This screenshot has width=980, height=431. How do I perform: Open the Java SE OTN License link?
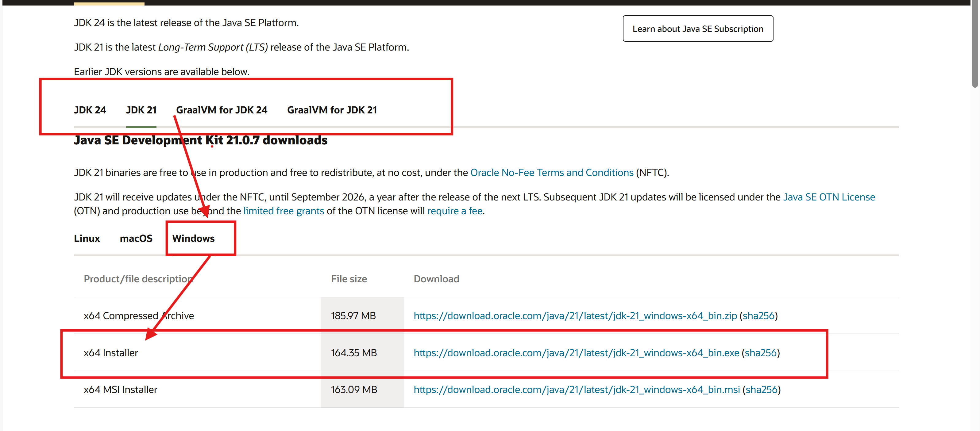(829, 197)
